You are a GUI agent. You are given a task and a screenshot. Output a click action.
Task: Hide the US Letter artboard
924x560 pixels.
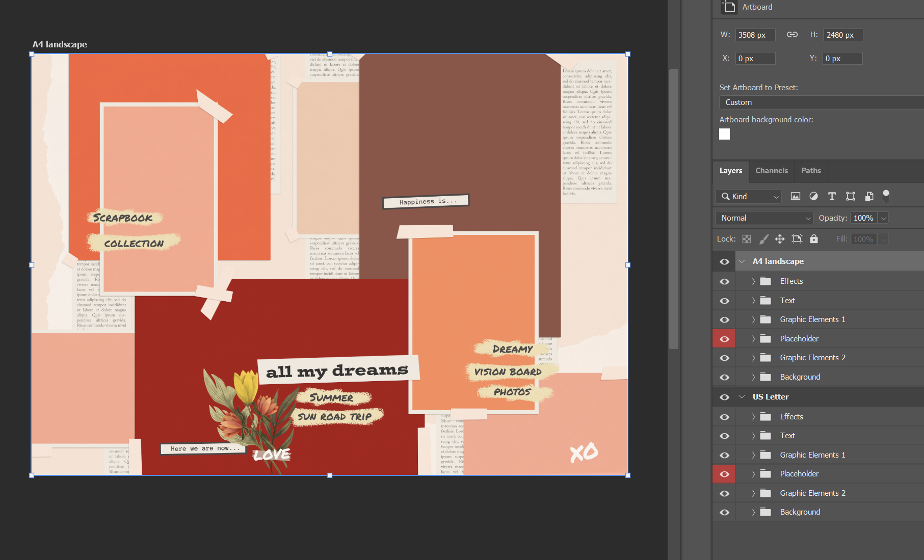pos(724,397)
